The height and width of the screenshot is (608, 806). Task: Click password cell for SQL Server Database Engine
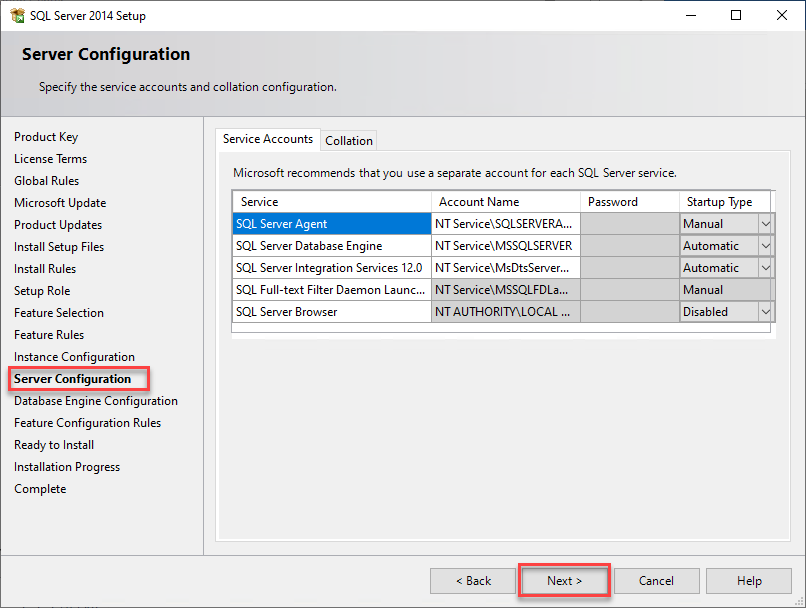coord(630,246)
